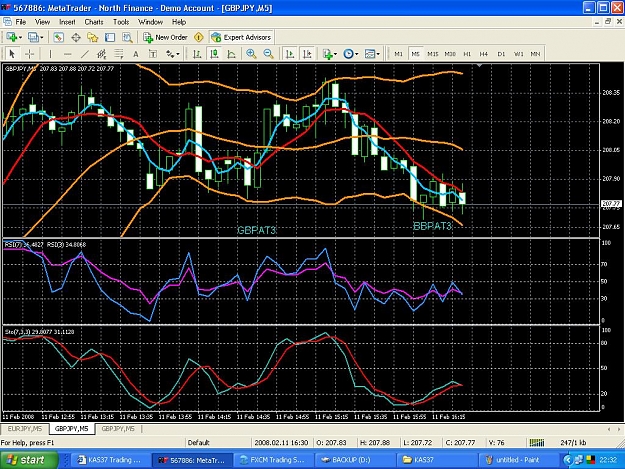
Task: Select the H4 timeframe
Action: pos(483,54)
